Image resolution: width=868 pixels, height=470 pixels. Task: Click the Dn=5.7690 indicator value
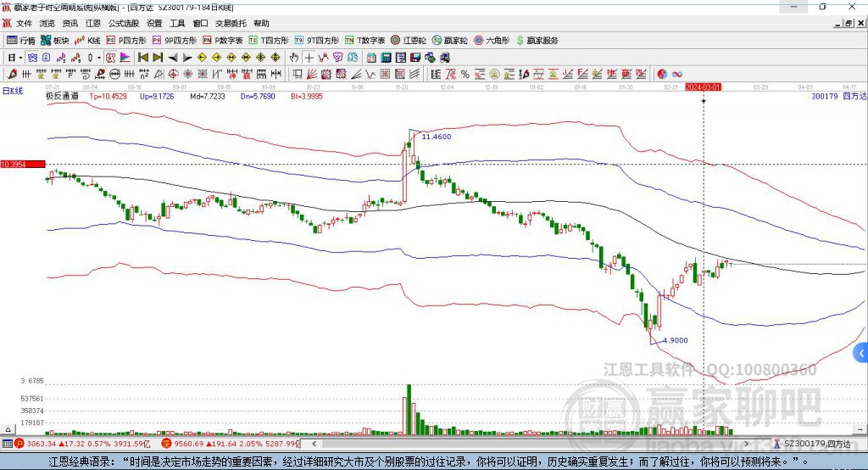tap(258, 96)
